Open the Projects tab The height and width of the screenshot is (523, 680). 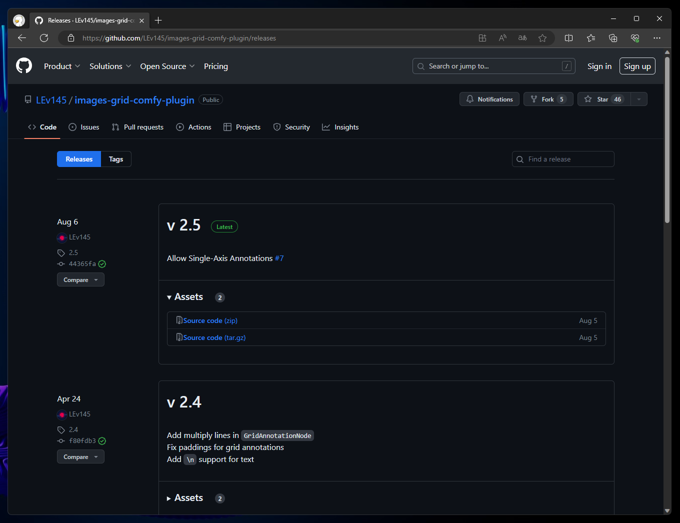(242, 127)
